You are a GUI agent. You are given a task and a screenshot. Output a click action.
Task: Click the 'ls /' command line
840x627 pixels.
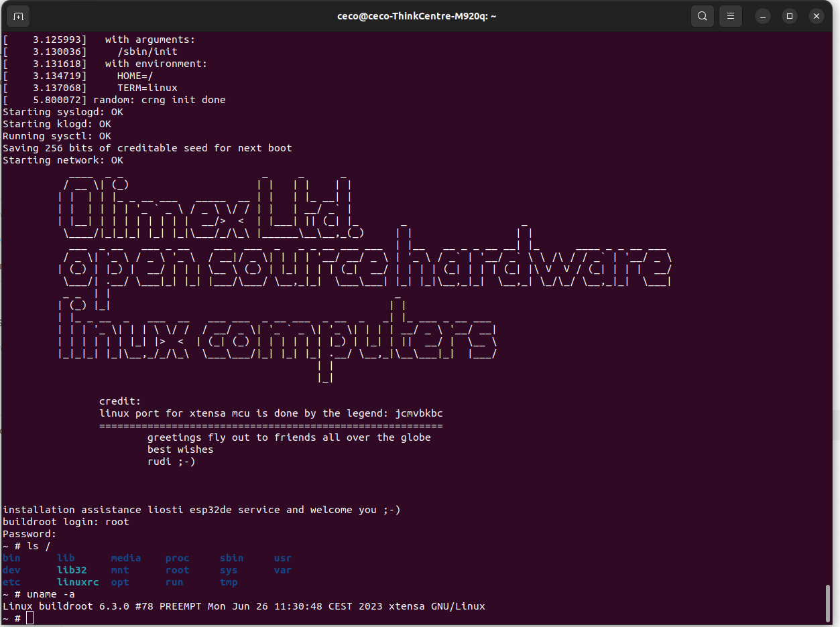click(x=27, y=546)
